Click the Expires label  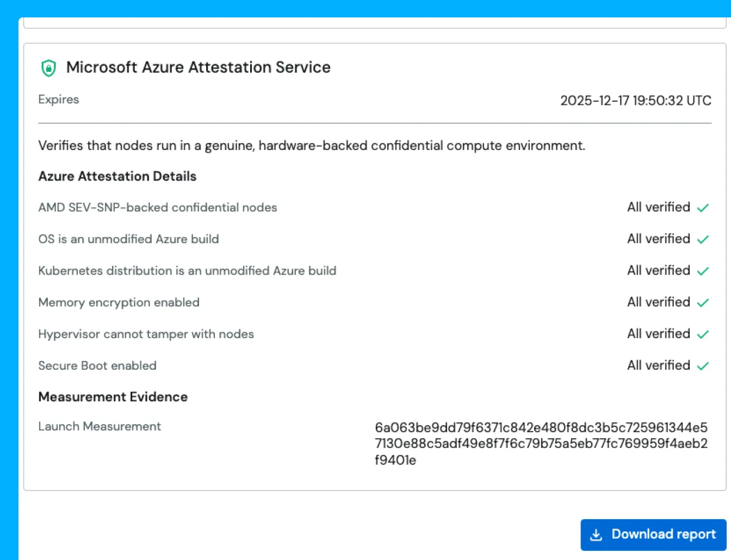(59, 99)
